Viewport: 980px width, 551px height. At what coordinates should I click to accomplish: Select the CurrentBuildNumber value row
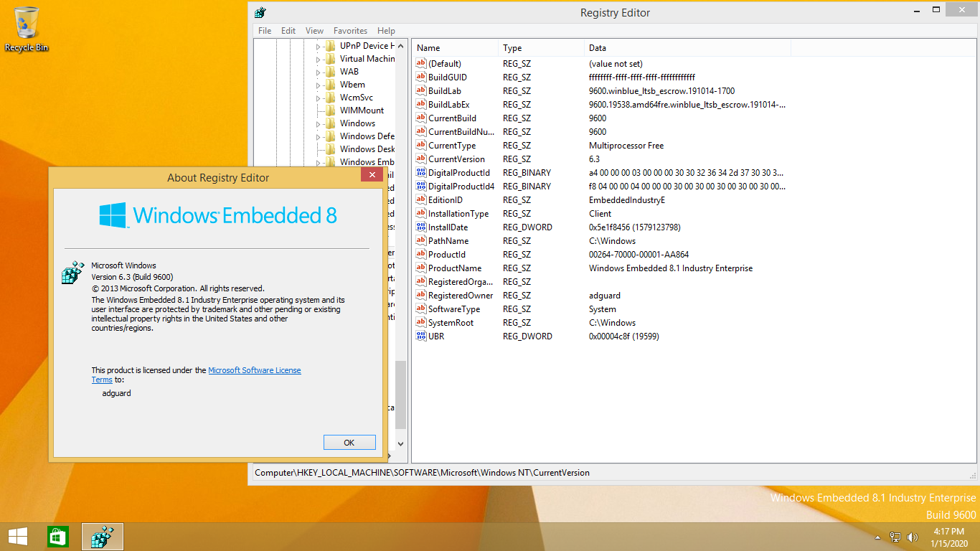[x=600, y=132]
